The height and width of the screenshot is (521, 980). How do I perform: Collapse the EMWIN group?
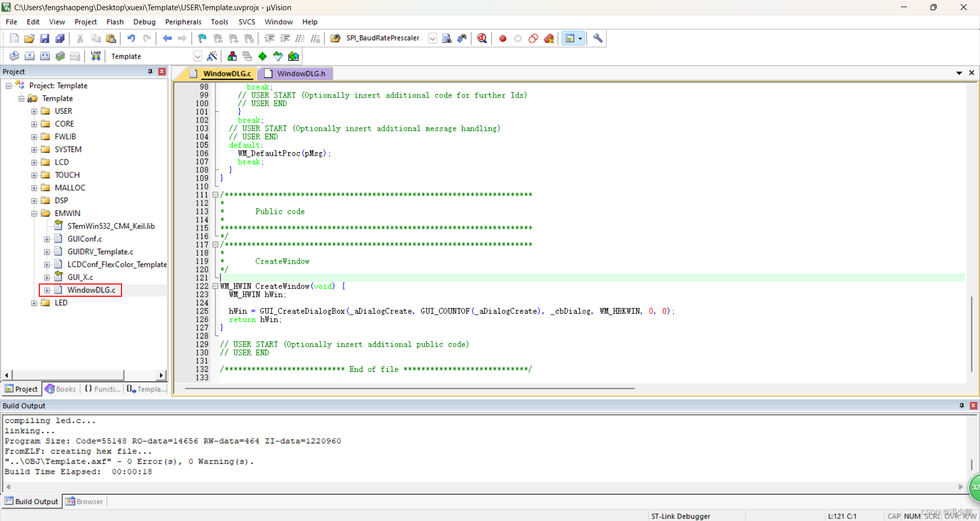point(34,213)
